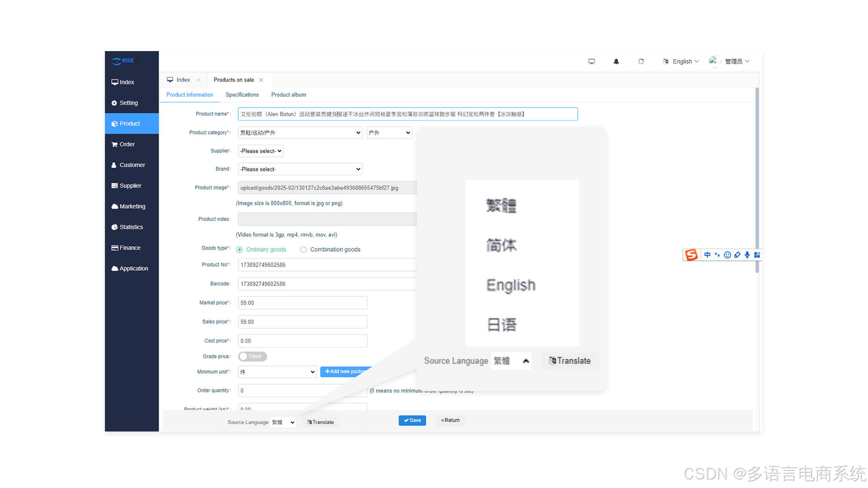Switch to the Specifications tab
The height and width of the screenshot is (488, 868).
[242, 95]
